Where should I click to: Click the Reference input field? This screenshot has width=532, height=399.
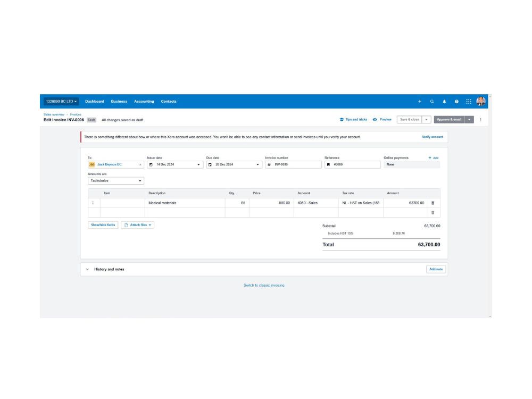[353, 164]
